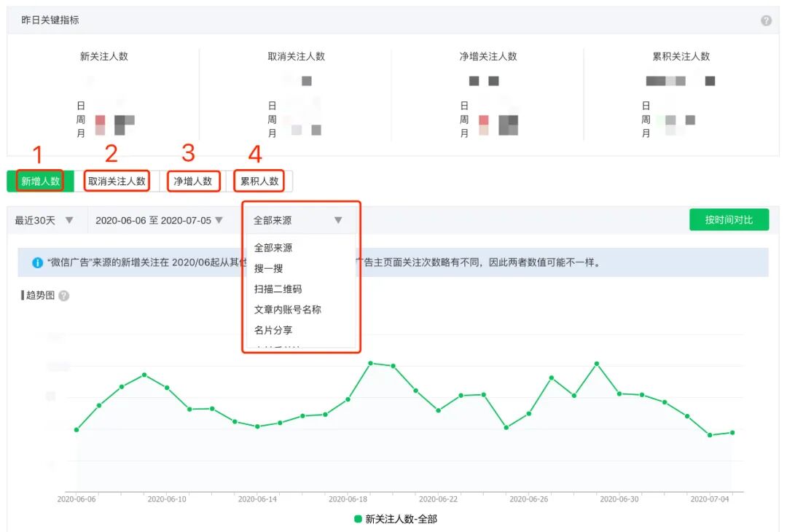Click the blue info icon in notice banner
This screenshot has height=532, width=787.
[38, 262]
